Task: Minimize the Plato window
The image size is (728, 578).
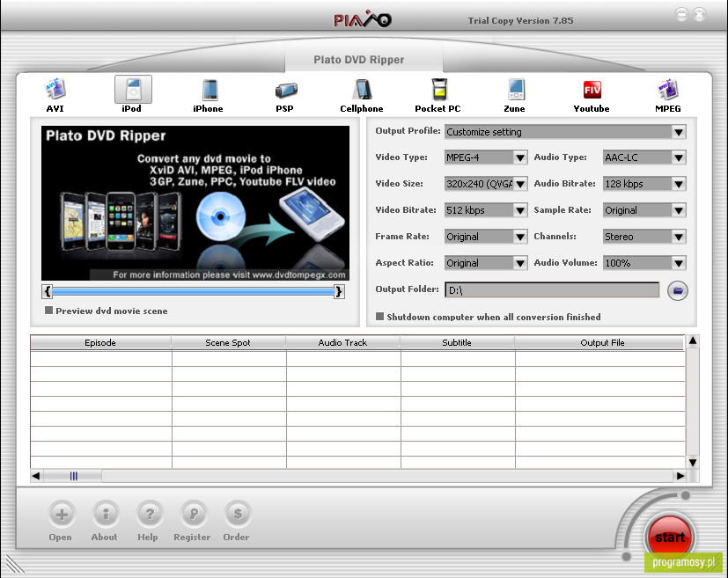Action: click(681, 15)
